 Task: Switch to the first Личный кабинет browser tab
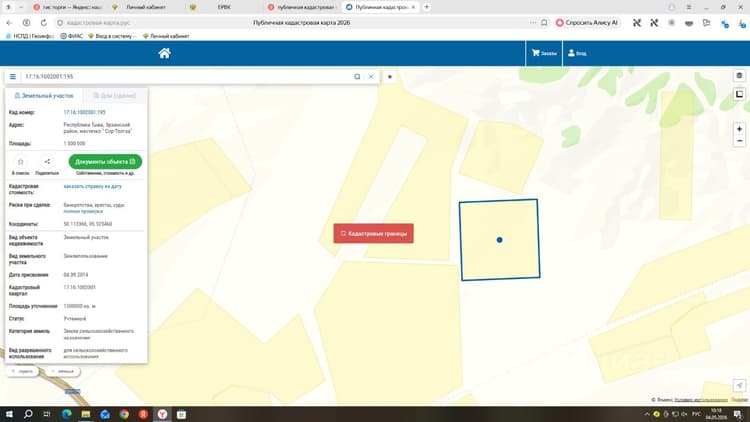[x=143, y=7]
